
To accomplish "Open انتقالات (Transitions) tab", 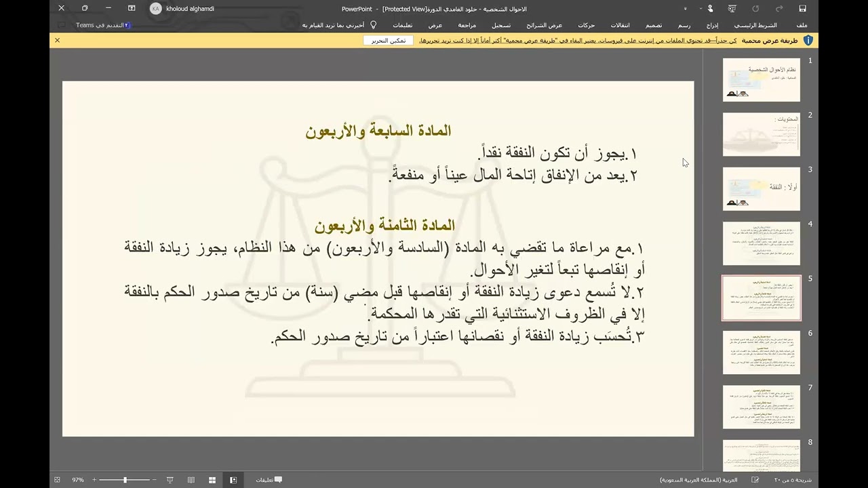I will (x=620, y=25).
